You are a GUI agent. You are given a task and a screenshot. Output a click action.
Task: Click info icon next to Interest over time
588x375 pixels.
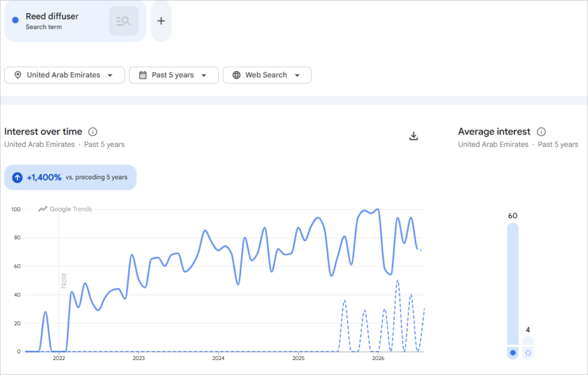pos(92,132)
